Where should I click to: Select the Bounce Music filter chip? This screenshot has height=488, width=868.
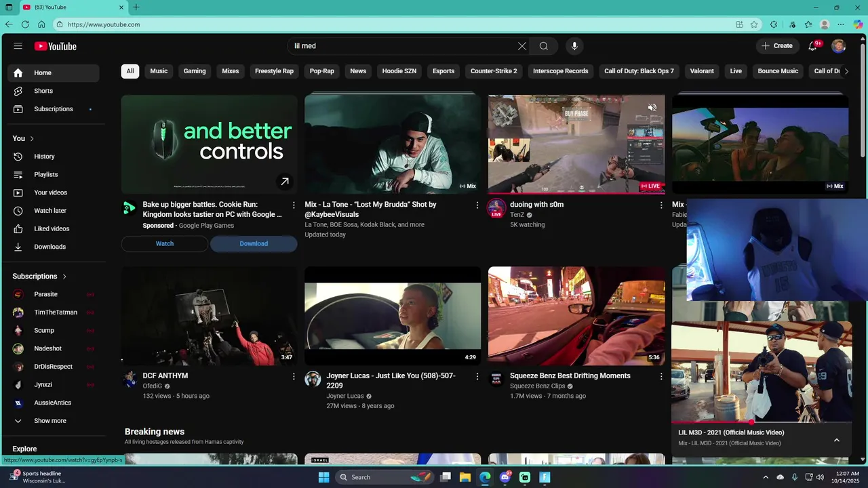pos(778,71)
